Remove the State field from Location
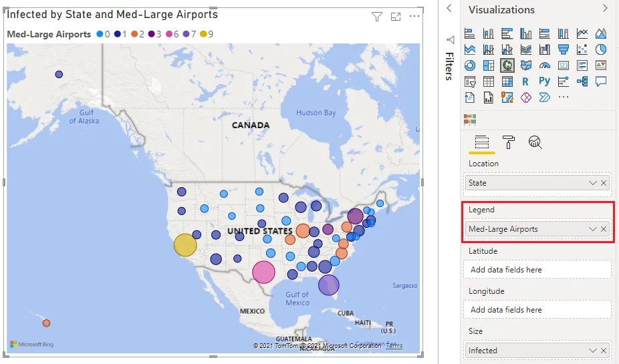The height and width of the screenshot is (364, 619). click(604, 183)
